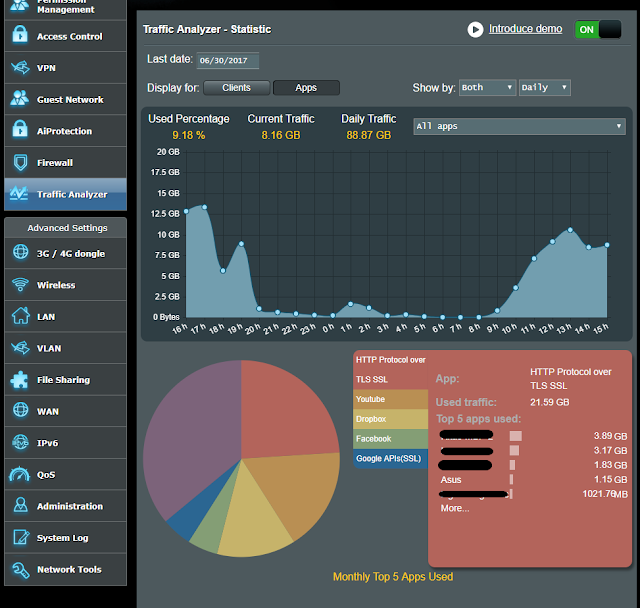The height and width of the screenshot is (608, 640).
Task: Click More... in top apps list
Action: click(x=455, y=508)
